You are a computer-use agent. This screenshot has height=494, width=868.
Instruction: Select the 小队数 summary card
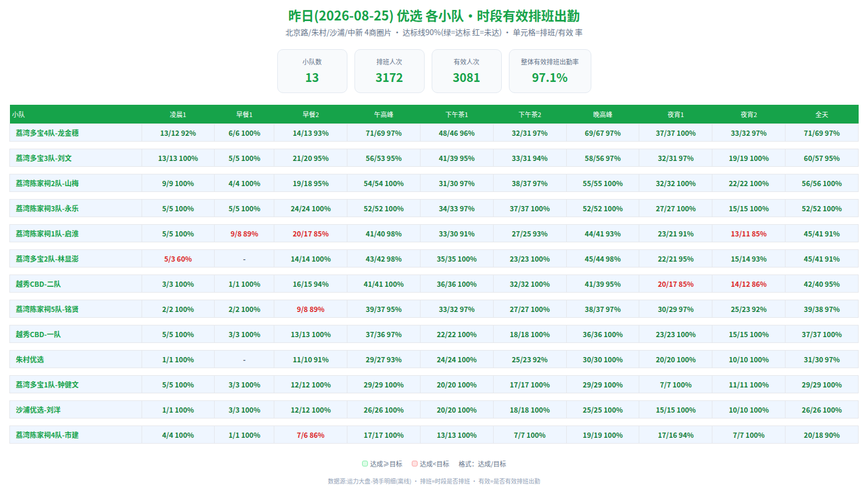pos(312,71)
